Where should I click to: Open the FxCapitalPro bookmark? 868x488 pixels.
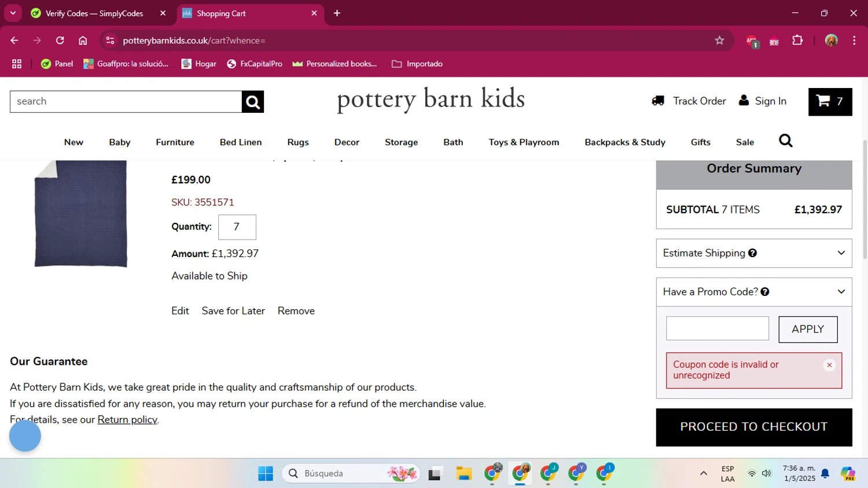[255, 64]
